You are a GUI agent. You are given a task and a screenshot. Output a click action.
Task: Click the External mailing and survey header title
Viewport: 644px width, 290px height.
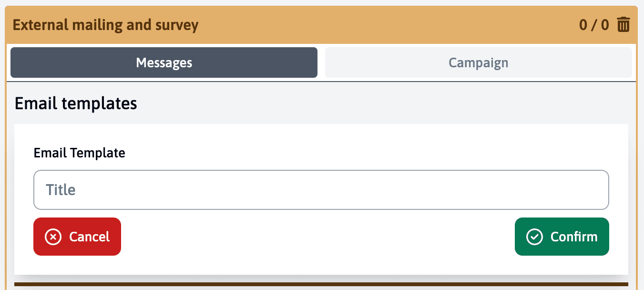[105, 25]
